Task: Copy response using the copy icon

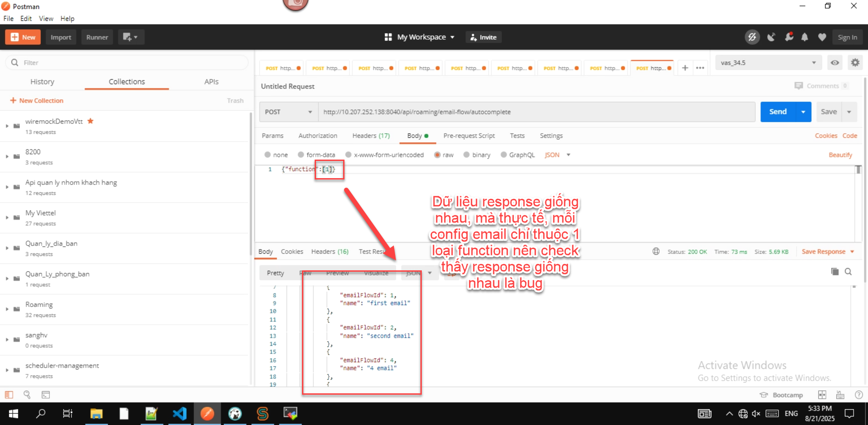Action: coord(835,272)
